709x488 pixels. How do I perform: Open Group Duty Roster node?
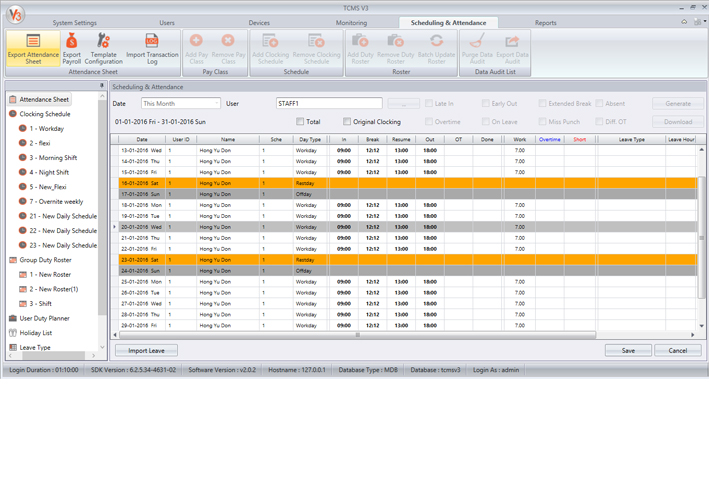click(x=40, y=260)
